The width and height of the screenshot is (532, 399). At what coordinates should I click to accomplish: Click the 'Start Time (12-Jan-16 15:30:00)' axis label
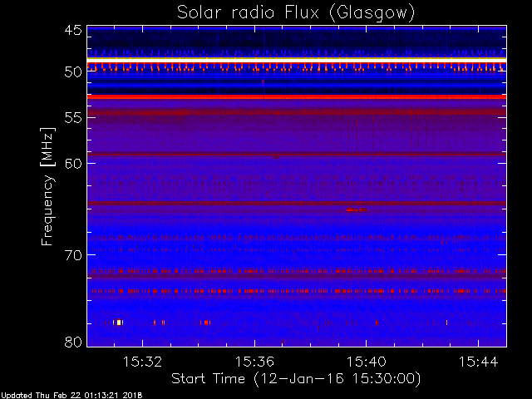296,378
